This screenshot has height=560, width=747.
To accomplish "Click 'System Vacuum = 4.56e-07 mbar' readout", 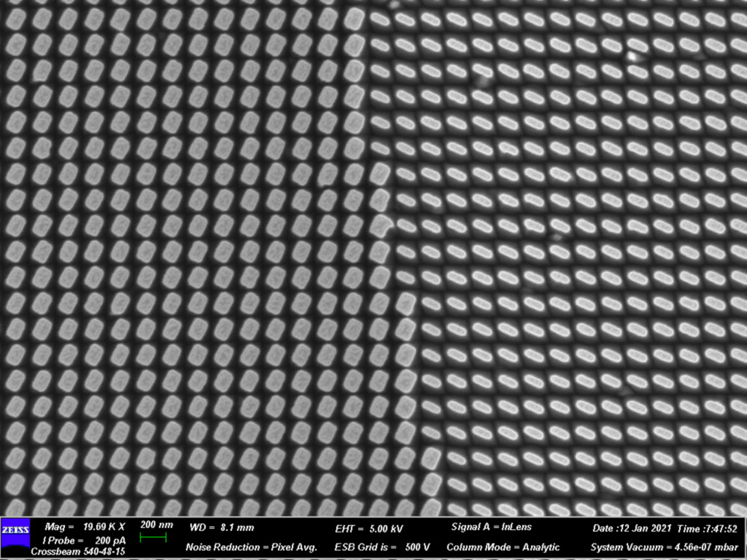I will [664, 547].
